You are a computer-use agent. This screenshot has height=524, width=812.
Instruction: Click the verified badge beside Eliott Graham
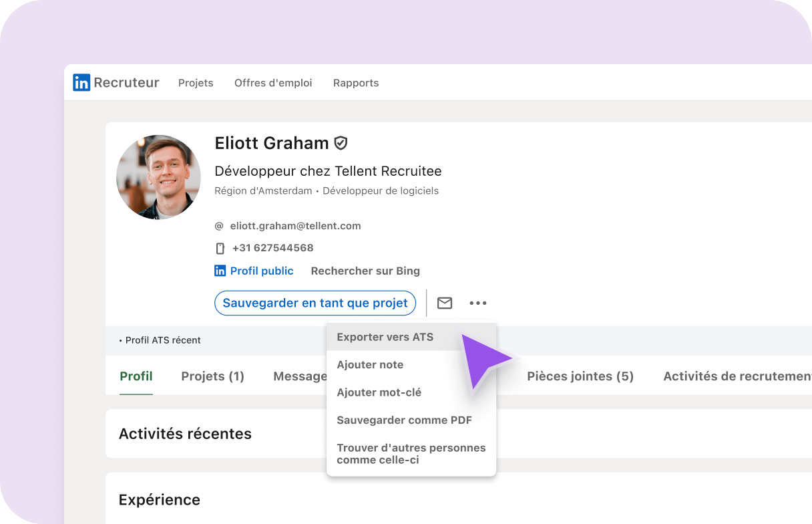coord(341,142)
